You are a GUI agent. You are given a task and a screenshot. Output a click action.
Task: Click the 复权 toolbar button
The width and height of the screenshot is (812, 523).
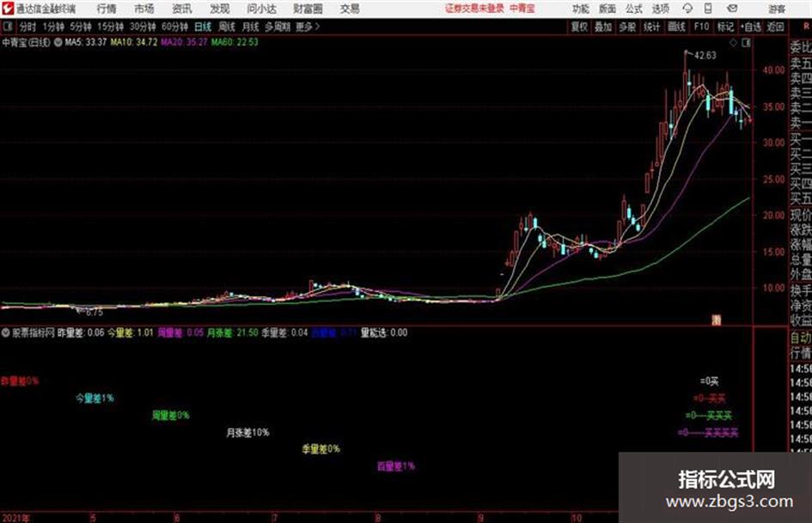click(579, 27)
